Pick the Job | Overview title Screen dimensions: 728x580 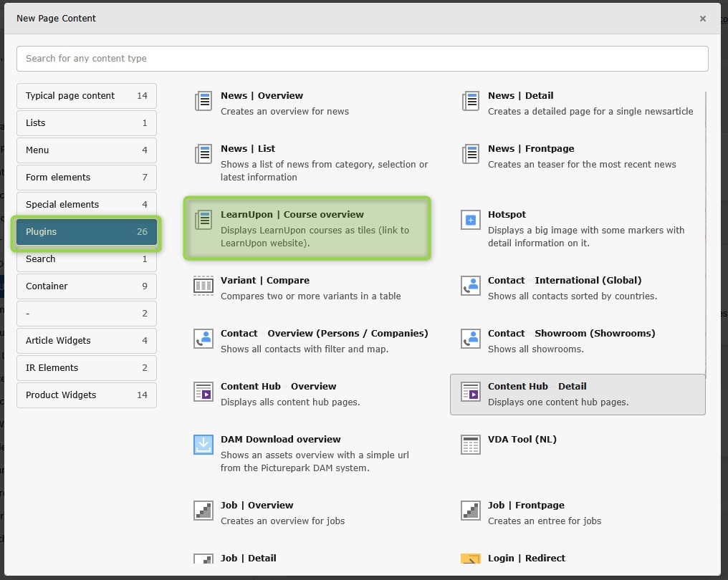click(x=257, y=505)
